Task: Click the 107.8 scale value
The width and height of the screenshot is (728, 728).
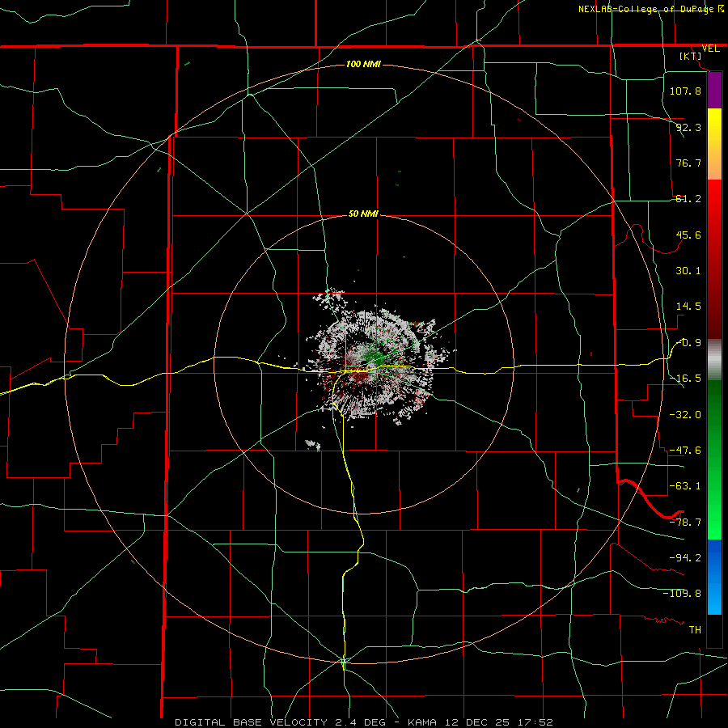Action: point(685,91)
